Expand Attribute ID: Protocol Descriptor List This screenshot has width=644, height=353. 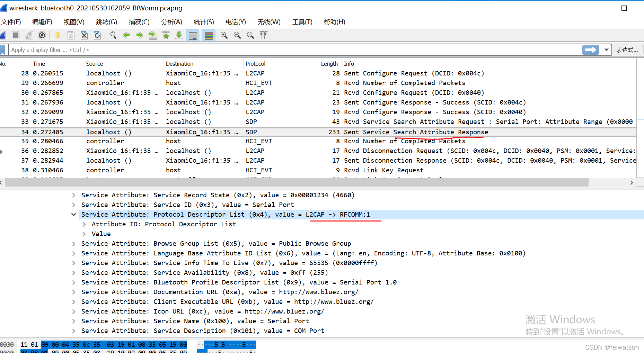click(x=84, y=224)
